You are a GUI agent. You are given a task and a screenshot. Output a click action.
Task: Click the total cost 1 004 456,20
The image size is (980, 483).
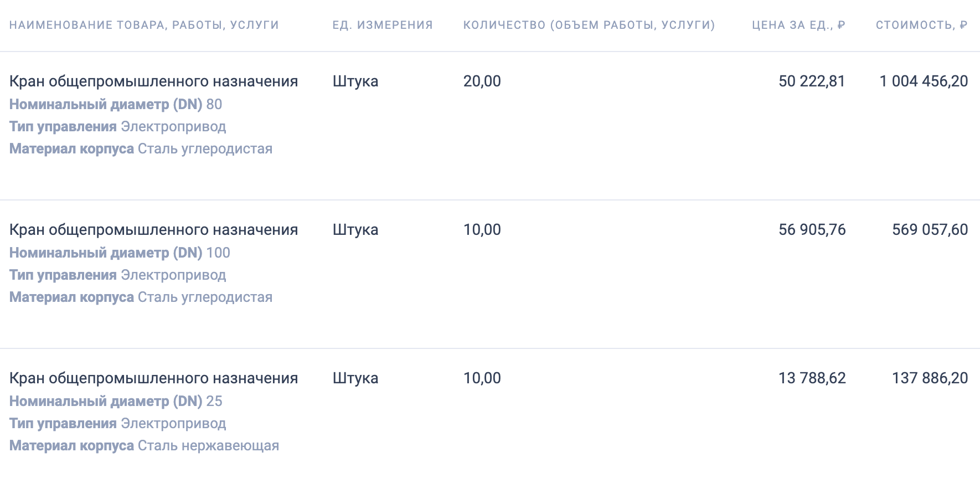tap(924, 81)
